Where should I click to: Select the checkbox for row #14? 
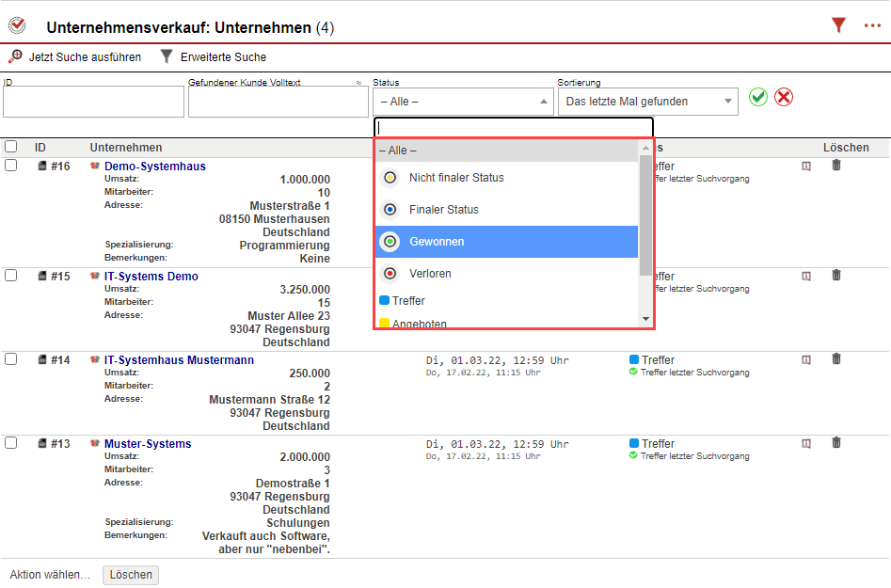tap(11, 359)
